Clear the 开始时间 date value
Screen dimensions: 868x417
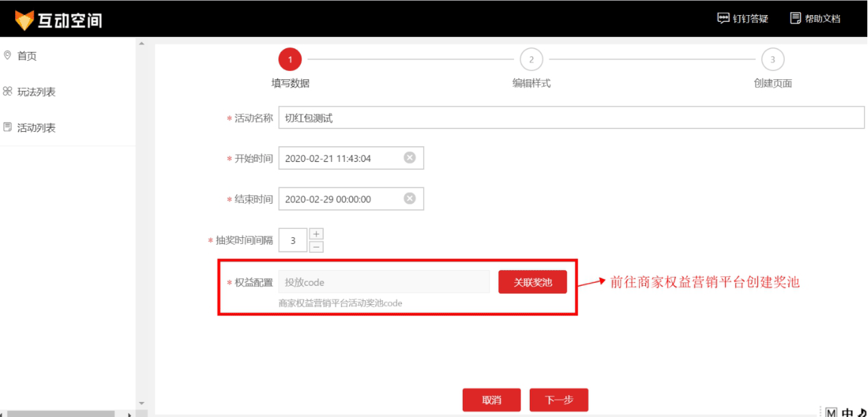(409, 158)
